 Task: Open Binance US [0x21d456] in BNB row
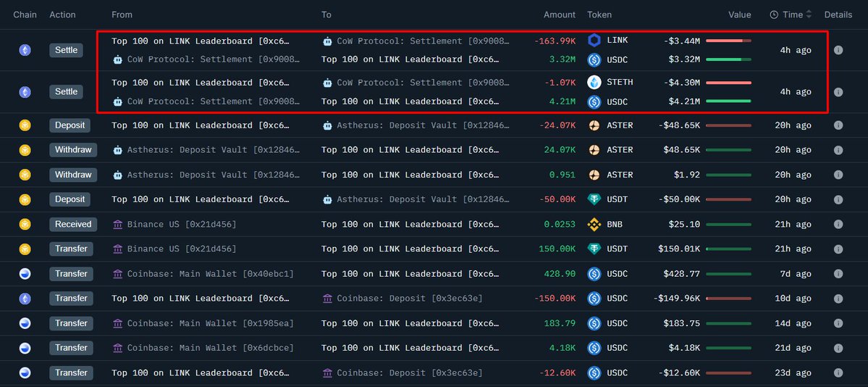coord(182,224)
